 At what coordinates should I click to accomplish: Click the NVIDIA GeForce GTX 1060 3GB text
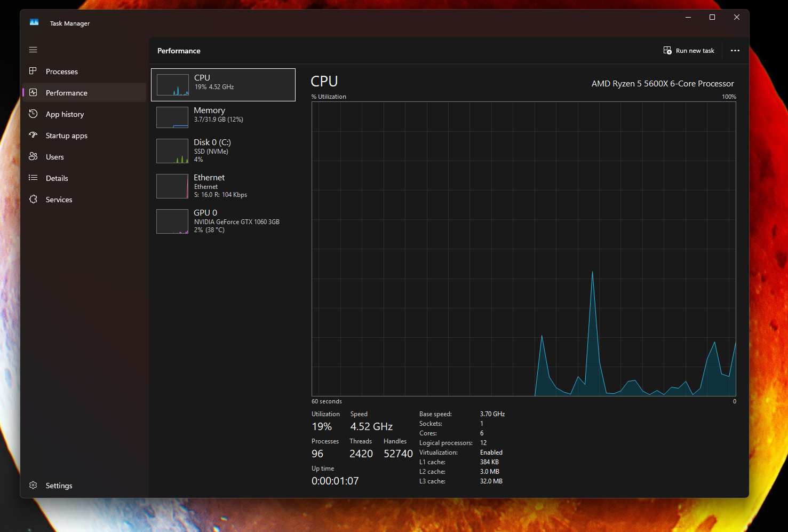237,222
